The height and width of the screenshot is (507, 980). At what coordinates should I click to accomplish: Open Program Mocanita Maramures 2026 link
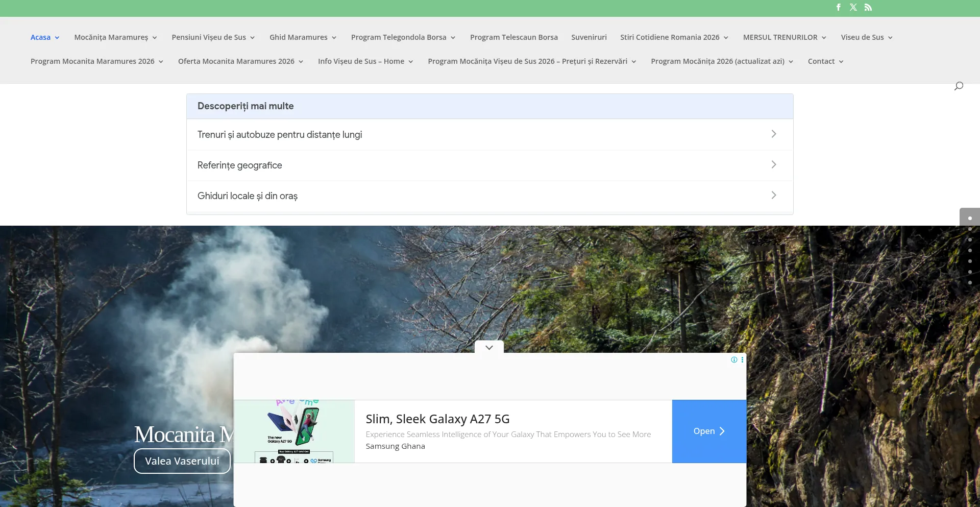click(92, 61)
